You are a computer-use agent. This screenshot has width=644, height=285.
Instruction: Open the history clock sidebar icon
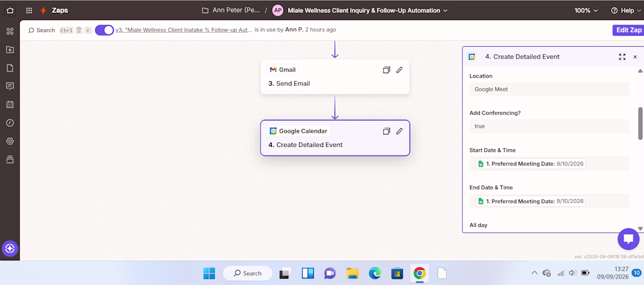pos(10,123)
